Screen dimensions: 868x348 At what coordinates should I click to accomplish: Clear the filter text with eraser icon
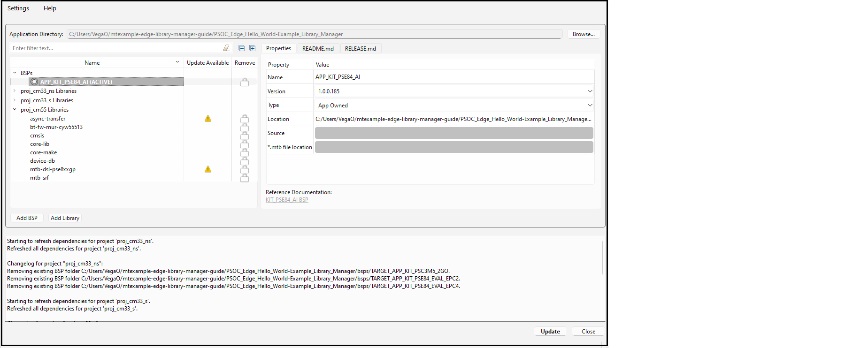coord(226,48)
